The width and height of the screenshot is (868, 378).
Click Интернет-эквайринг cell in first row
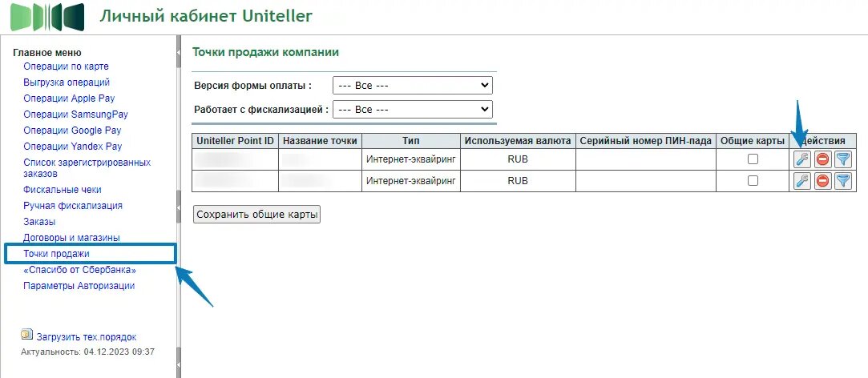click(411, 159)
